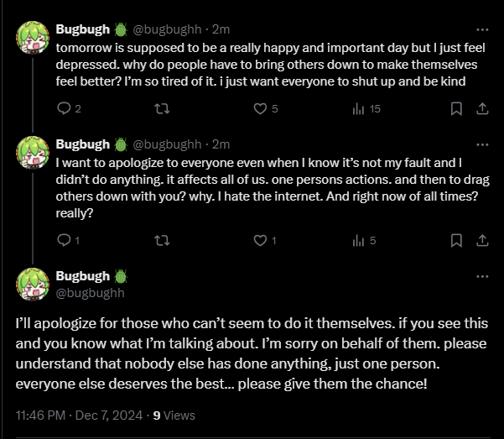Like the first tweet with 5 likes
The height and width of the screenshot is (439, 504).
pyautogui.click(x=260, y=108)
